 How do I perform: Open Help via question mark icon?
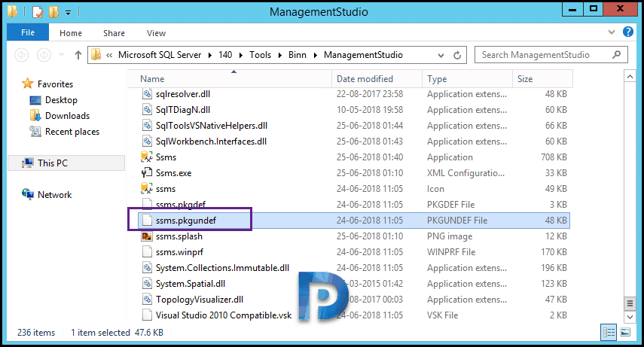(628, 32)
